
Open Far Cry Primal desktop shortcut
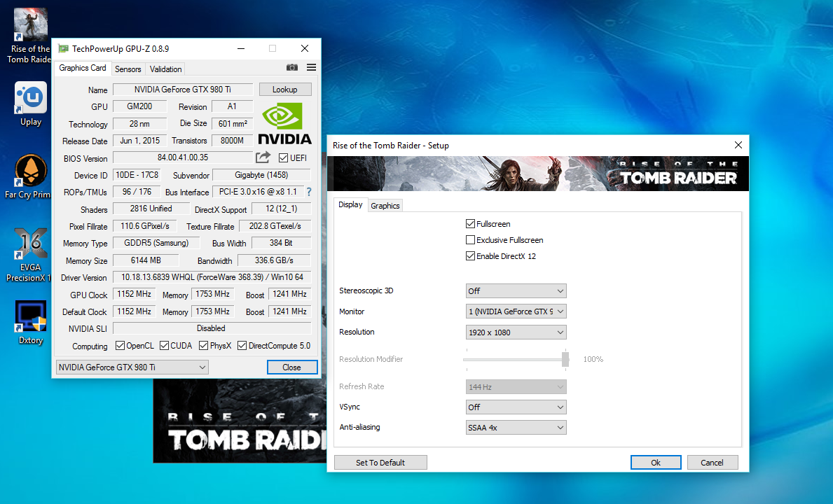(29, 176)
